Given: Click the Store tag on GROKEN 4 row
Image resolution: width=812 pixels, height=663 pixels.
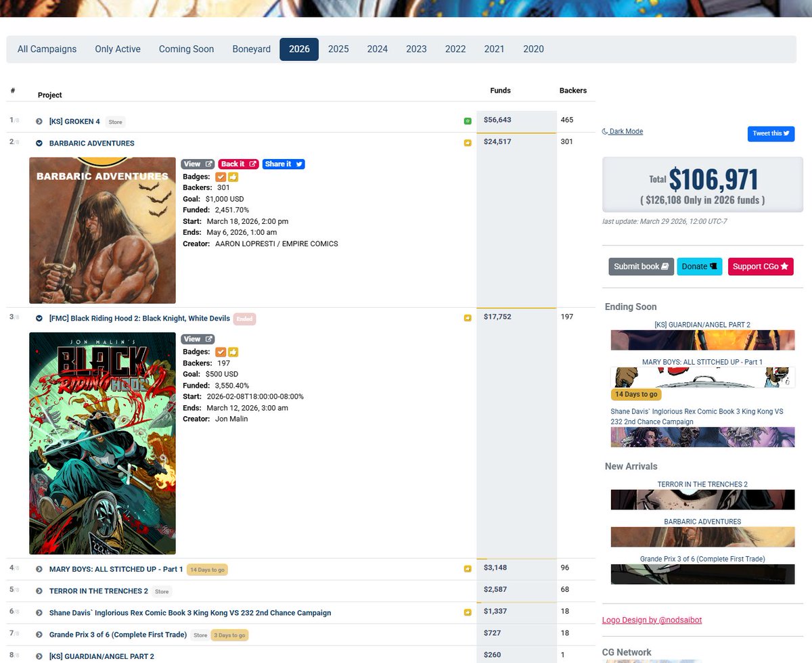Looking at the screenshot, I should [x=115, y=122].
